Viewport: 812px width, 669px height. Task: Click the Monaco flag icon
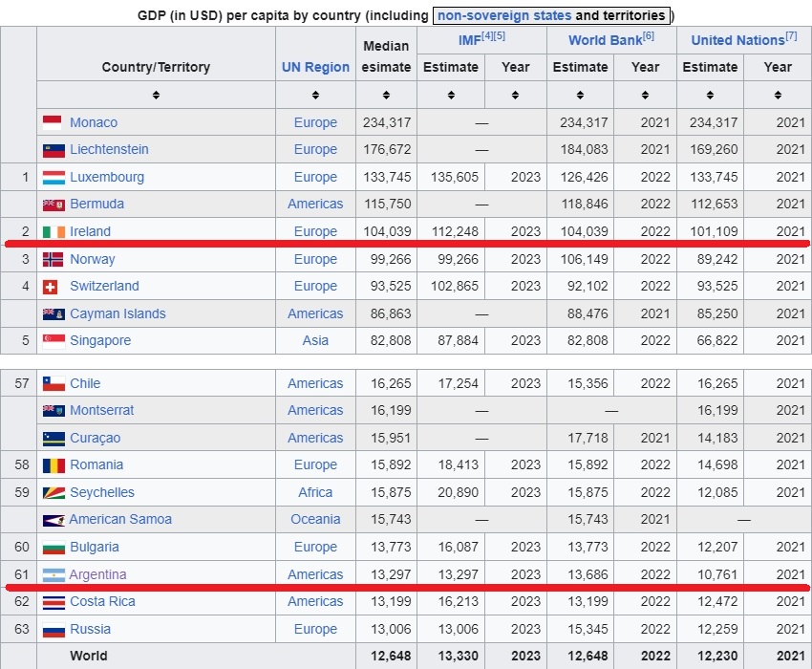[53, 123]
